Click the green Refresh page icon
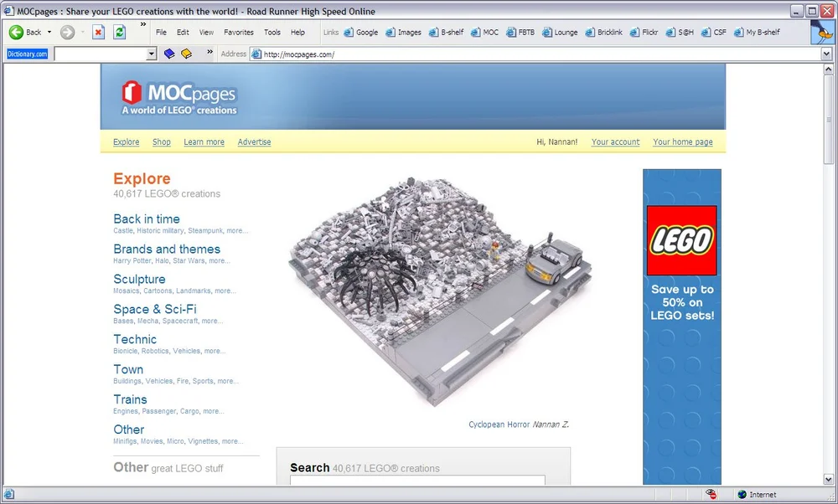 (120, 33)
